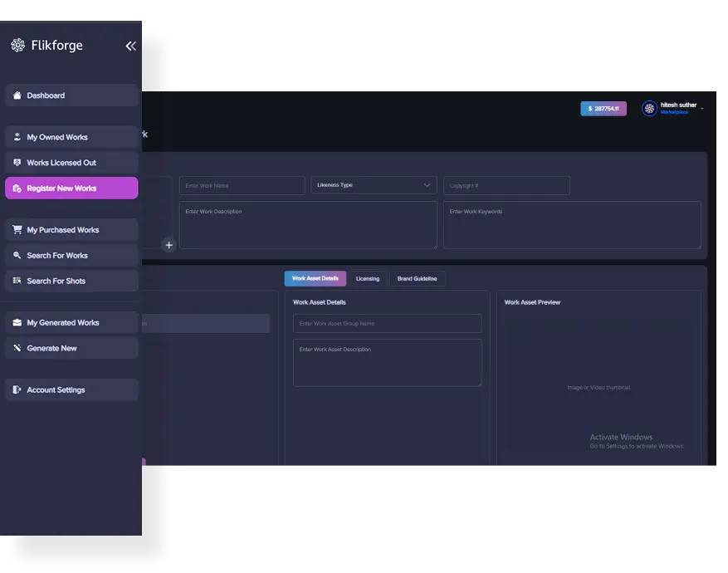Click the Account Settings icon
The height and width of the screenshot is (573, 728).
tap(17, 390)
